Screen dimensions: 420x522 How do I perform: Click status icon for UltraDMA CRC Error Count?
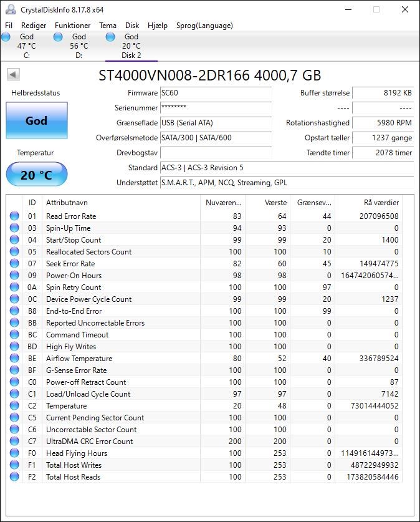(x=14, y=441)
